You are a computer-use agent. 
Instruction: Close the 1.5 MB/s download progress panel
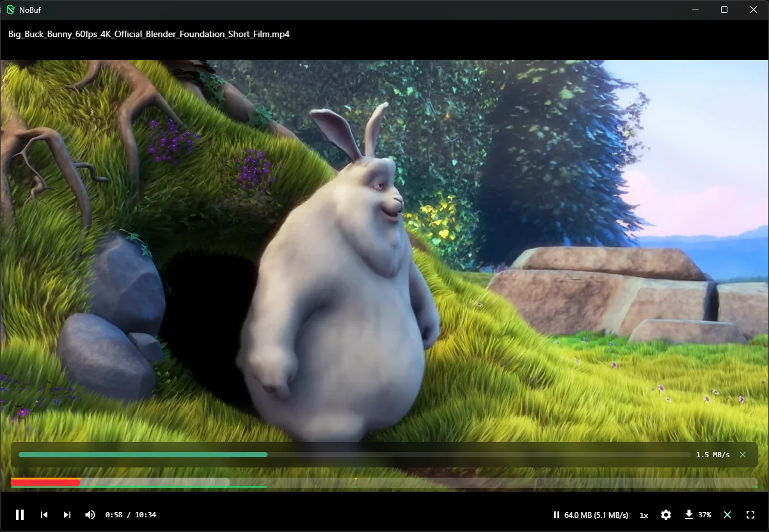point(743,455)
